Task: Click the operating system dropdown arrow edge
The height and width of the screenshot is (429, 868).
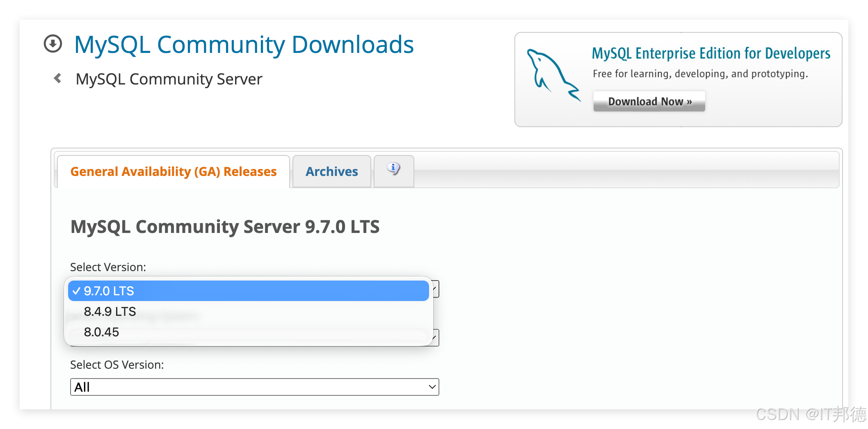Action: (435, 338)
